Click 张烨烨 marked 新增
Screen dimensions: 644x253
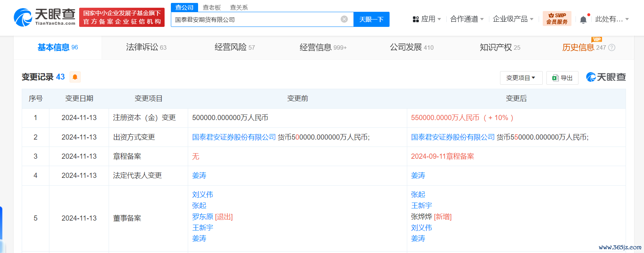421,217
